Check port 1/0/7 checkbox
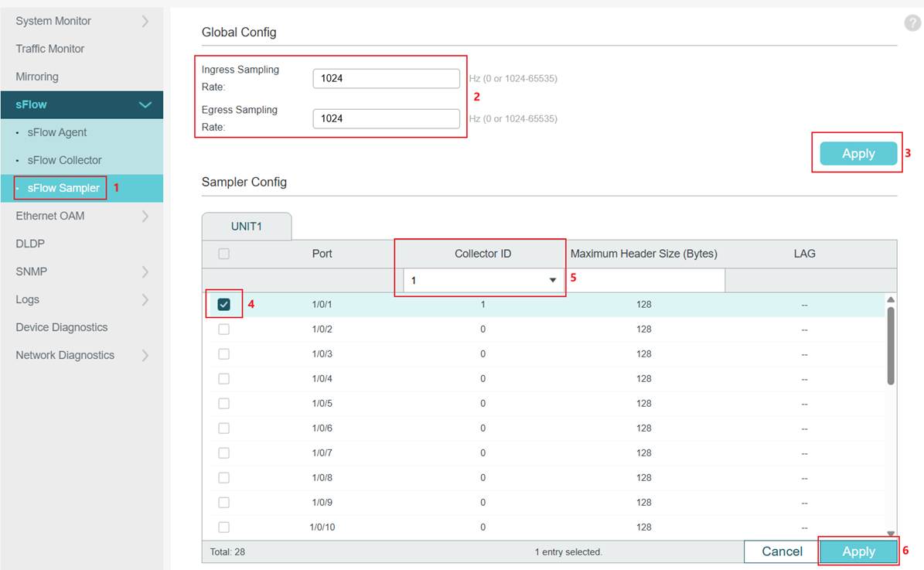The image size is (924, 570). tap(224, 453)
